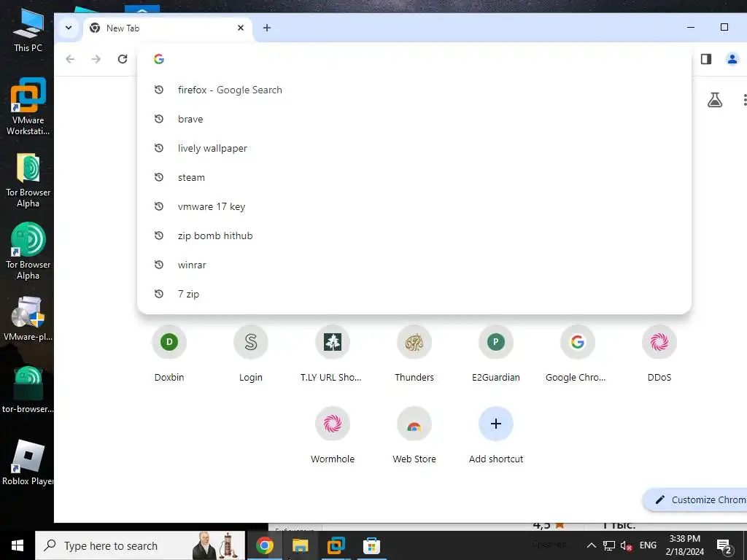The image size is (747, 560).
Task: Open the Login shortcut tile
Action: click(251, 354)
